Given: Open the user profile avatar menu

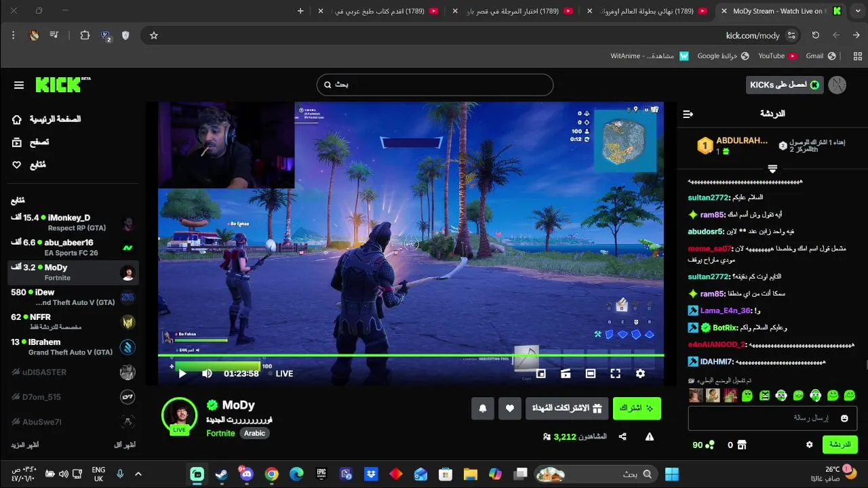Looking at the screenshot, I should click(x=837, y=85).
